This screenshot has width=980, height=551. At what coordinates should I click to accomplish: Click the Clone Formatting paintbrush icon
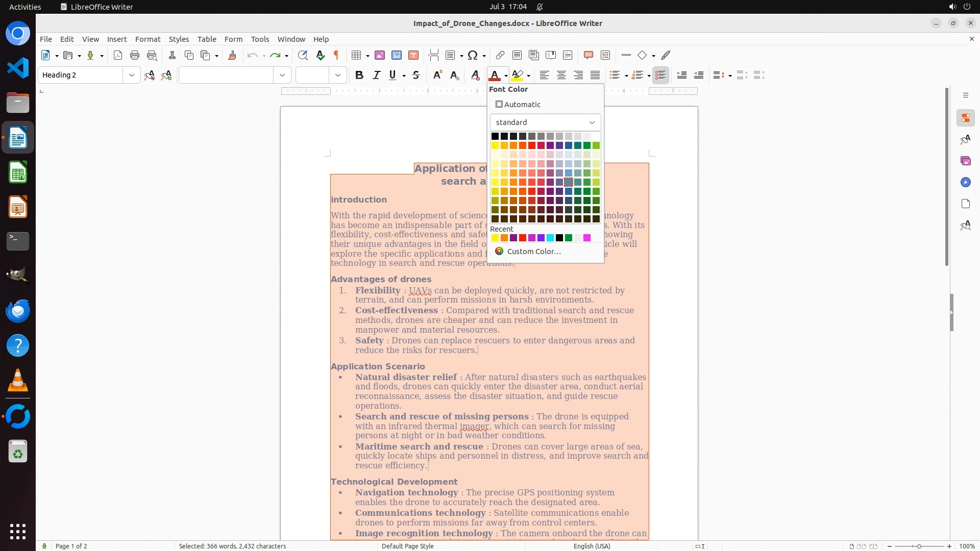[232, 55]
